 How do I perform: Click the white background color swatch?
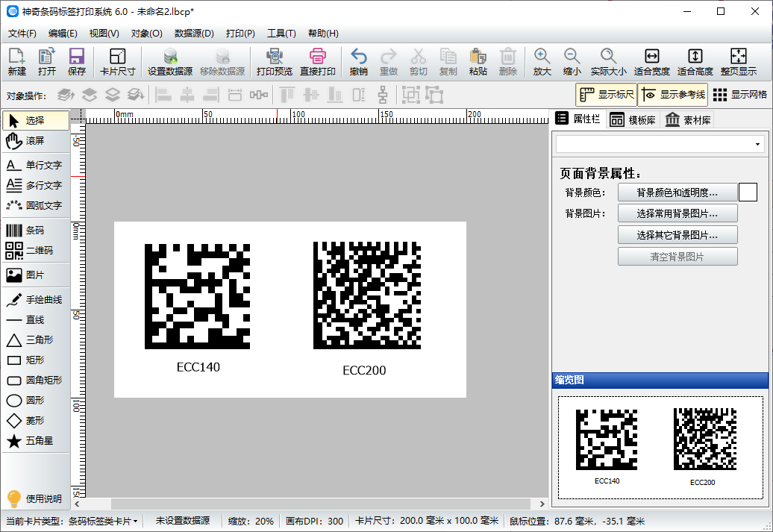748,193
